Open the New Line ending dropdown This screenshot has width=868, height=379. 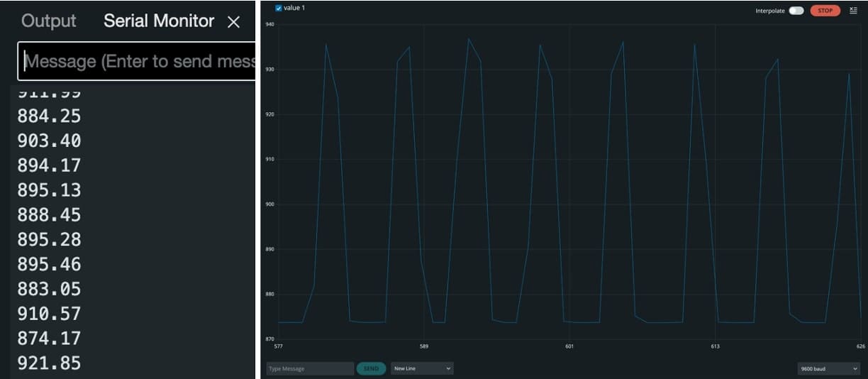(422, 368)
